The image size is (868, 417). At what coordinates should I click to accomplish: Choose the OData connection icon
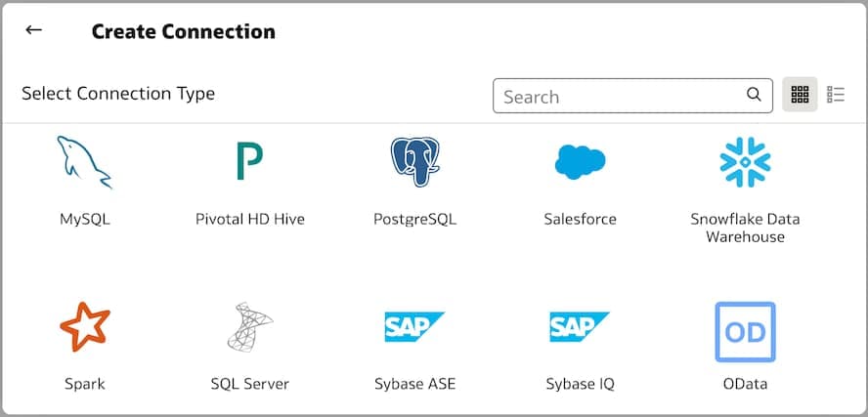[745, 331]
